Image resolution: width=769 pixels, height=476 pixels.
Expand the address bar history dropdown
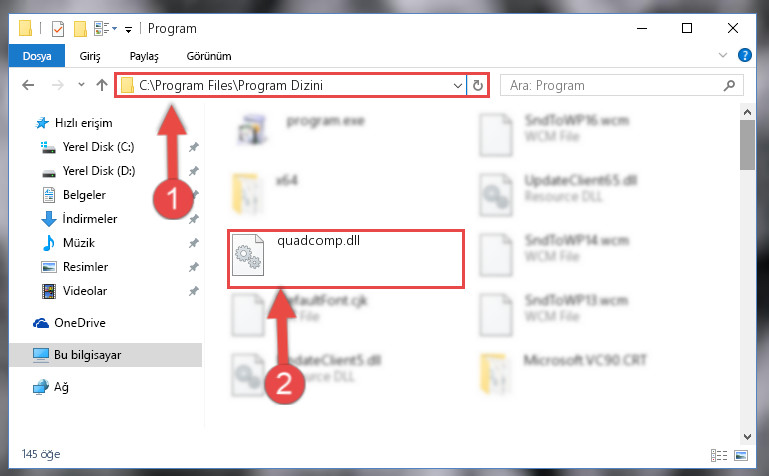pyautogui.click(x=458, y=85)
